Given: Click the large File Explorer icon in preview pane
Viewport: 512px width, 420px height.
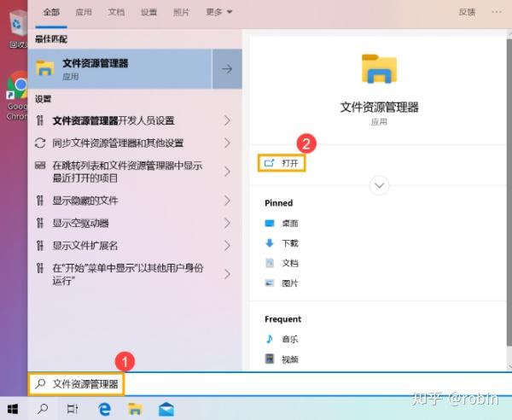Looking at the screenshot, I should [379, 68].
